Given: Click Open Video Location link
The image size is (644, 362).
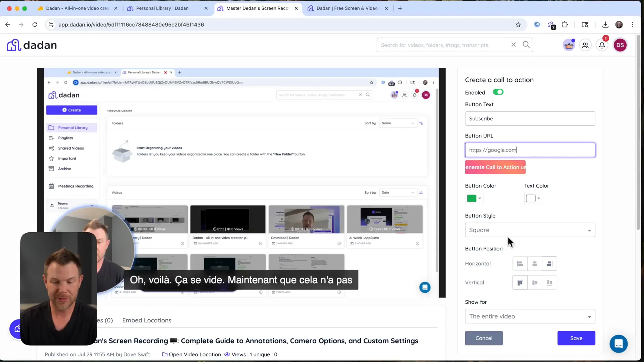Looking at the screenshot, I should [192, 355].
